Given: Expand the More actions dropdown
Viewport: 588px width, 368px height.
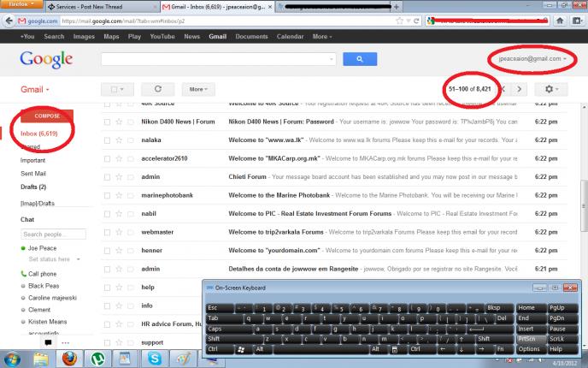Looking at the screenshot, I should click(198, 89).
